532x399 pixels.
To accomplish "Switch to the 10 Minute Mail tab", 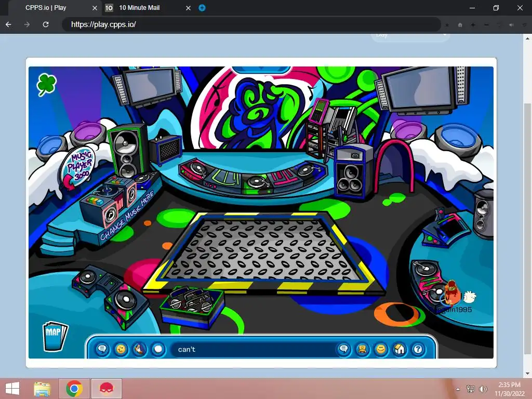I will [139, 7].
